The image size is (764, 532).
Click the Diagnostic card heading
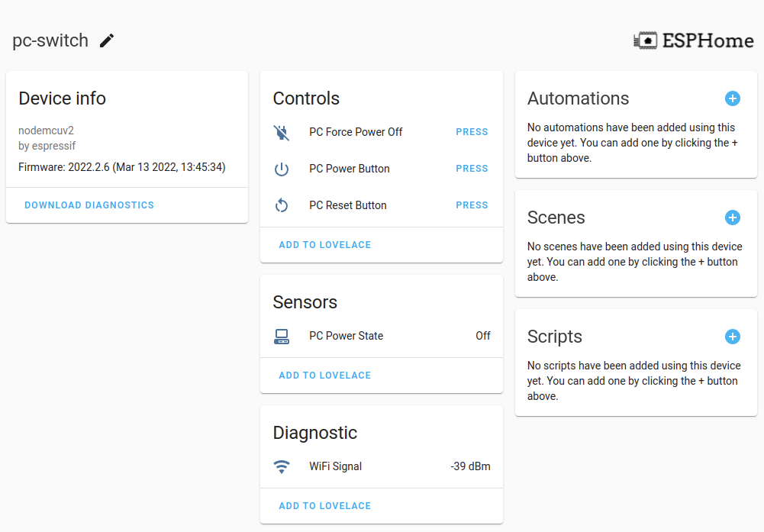[x=314, y=433]
